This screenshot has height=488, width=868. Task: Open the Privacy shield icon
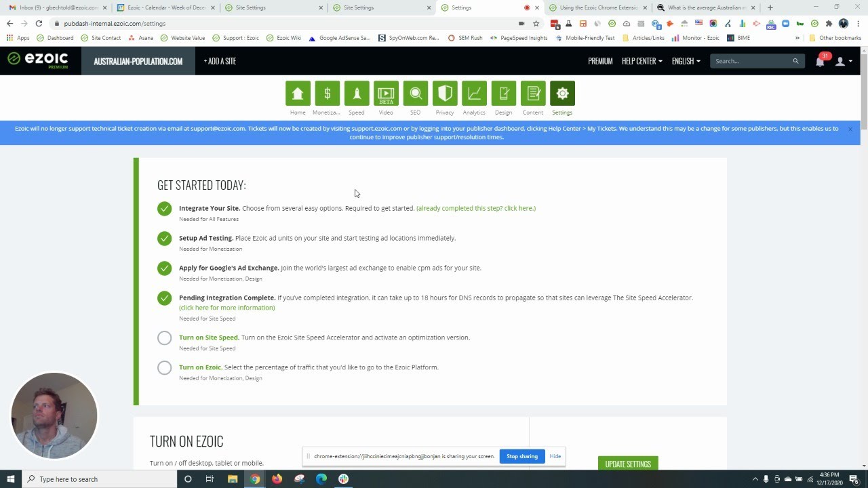[445, 94]
